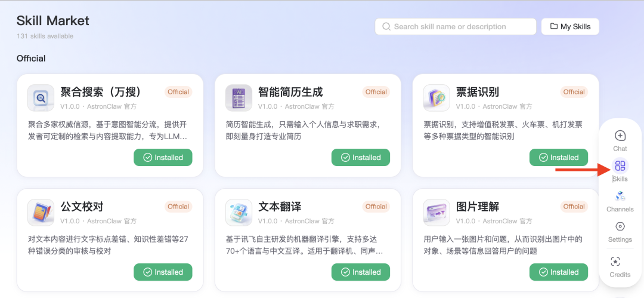Click the 智能简历生成 skill icon

[239, 98]
